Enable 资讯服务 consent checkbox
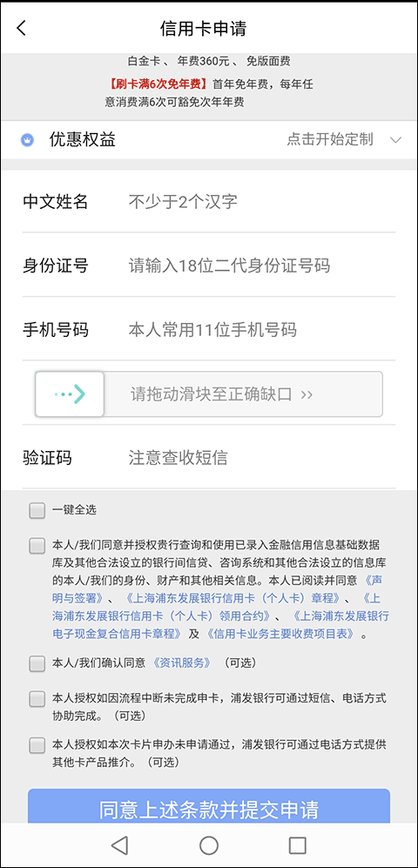The width and height of the screenshot is (418, 868). 37,663
